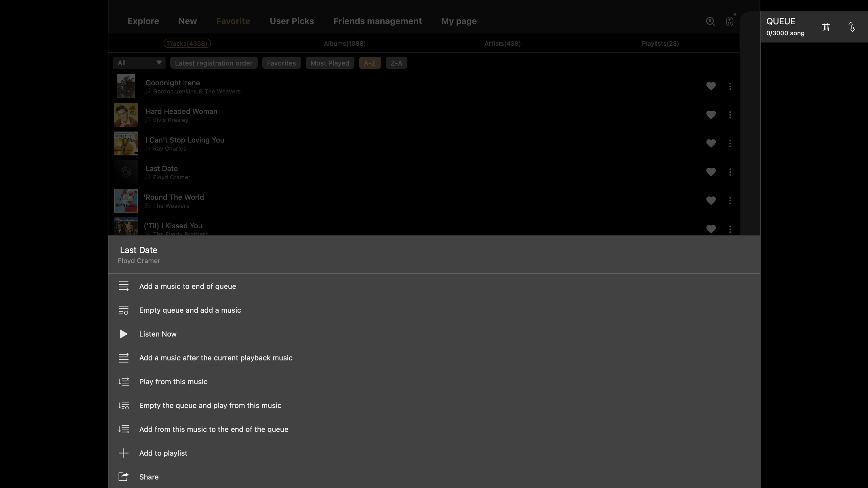Click the icon beside Play from this music
Image resolution: width=868 pixels, height=488 pixels.
[124, 382]
